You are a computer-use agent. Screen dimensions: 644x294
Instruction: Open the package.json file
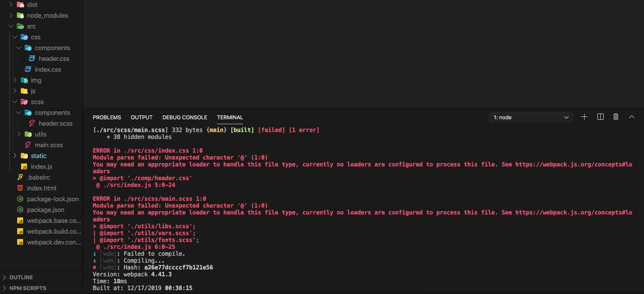(x=45, y=210)
